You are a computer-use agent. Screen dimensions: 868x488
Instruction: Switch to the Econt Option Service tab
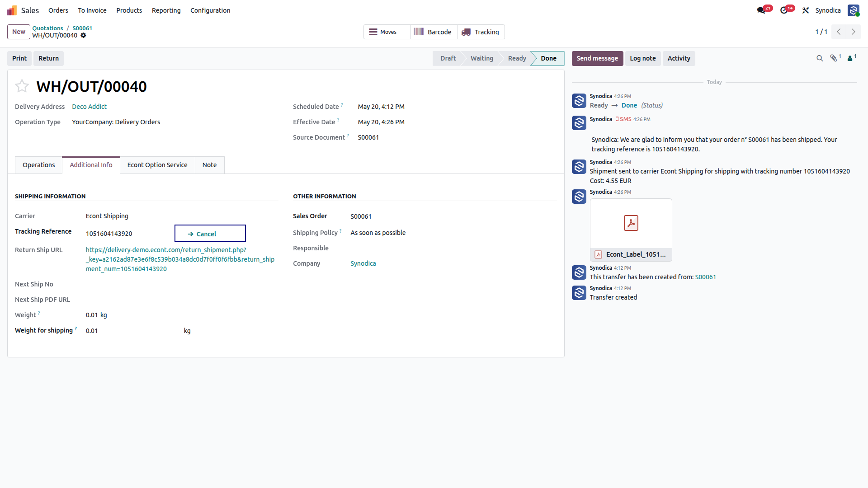[157, 165]
